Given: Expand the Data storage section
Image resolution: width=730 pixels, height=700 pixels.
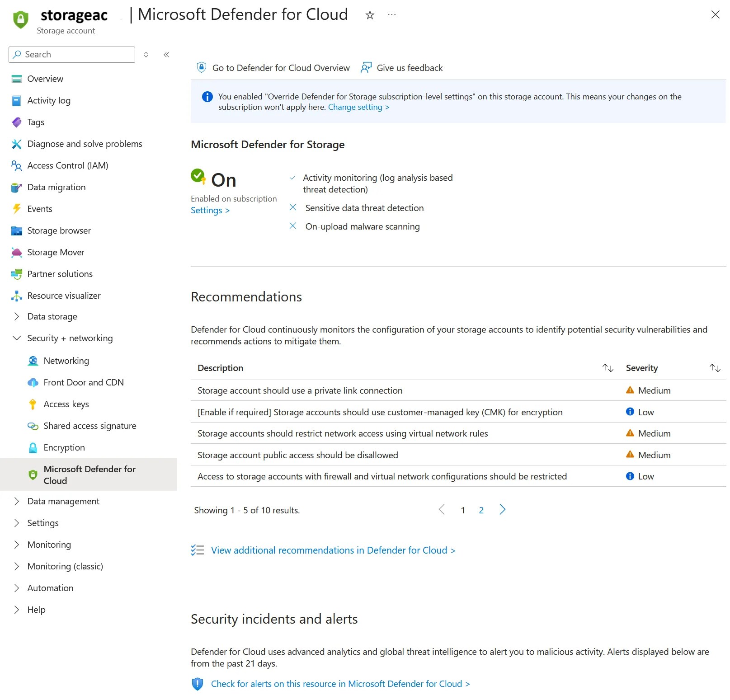Looking at the screenshot, I should click(17, 317).
